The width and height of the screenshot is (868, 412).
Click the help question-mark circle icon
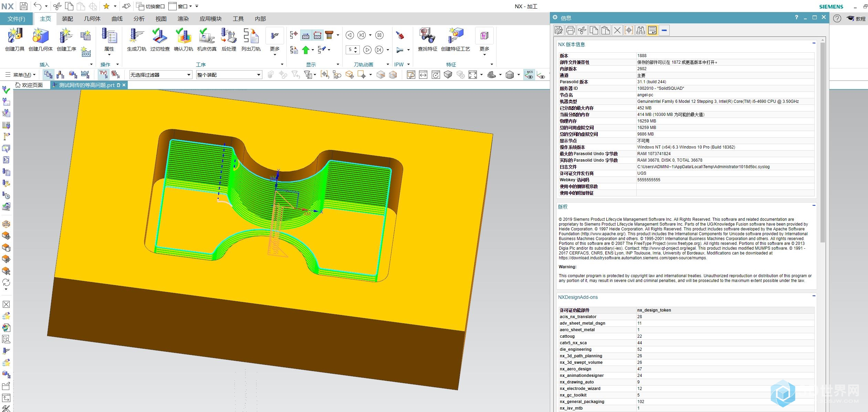pos(837,19)
